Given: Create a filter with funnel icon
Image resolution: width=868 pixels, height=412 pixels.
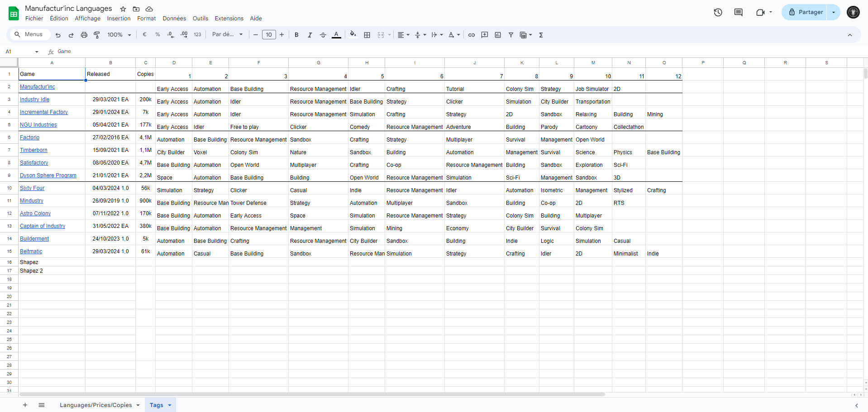Looking at the screenshot, I should pyautogui.click(x=511, y=35).
